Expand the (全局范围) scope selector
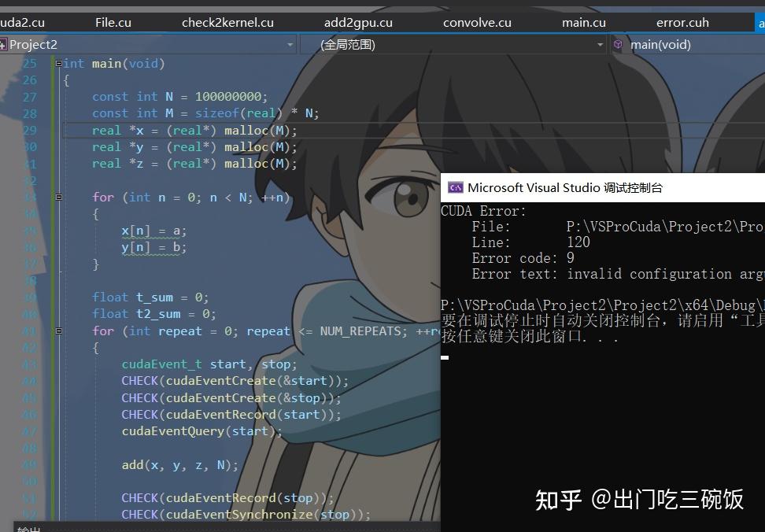This screenshot has width=765, height=532. coord(600,44)
